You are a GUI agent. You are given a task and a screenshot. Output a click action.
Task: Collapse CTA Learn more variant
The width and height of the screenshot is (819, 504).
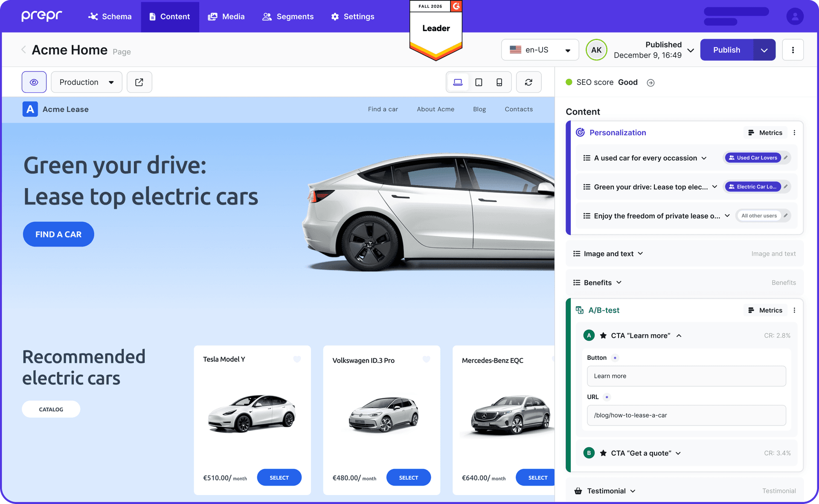[x=679, y=336]
